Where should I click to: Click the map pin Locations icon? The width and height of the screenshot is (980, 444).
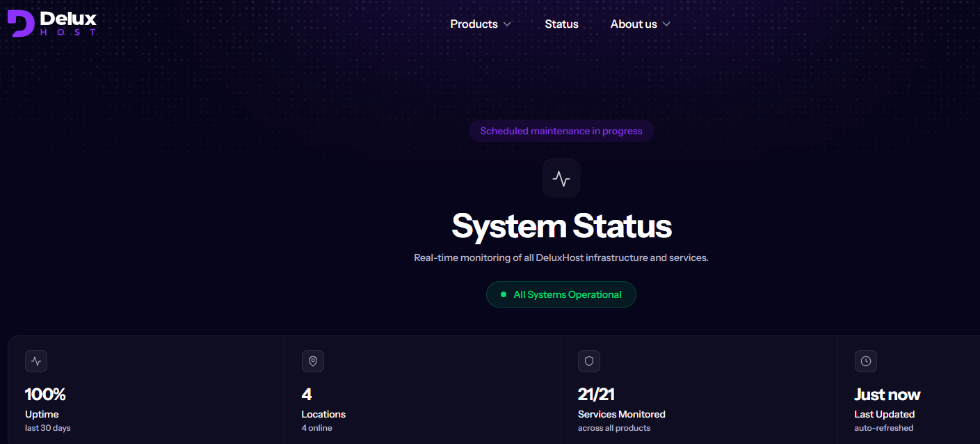[312, 361]
